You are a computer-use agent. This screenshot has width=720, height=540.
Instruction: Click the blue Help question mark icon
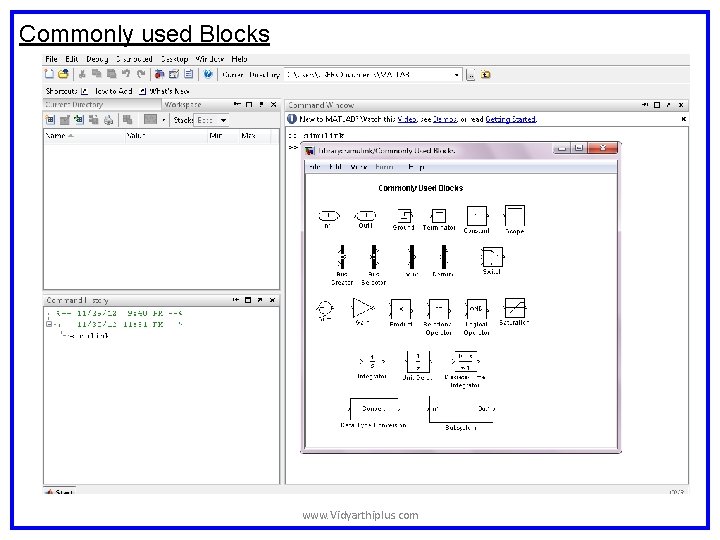pos(208,74)
